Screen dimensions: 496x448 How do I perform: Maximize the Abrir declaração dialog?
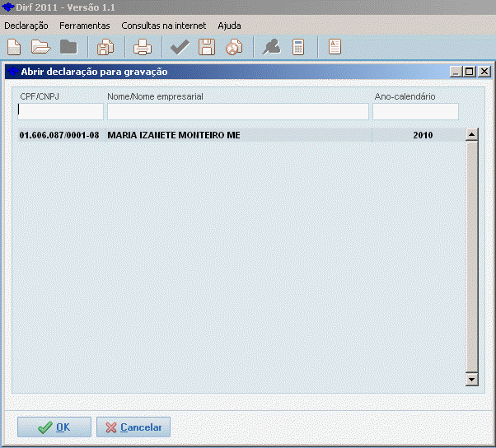pyautogui.click(x=470, y=72)
